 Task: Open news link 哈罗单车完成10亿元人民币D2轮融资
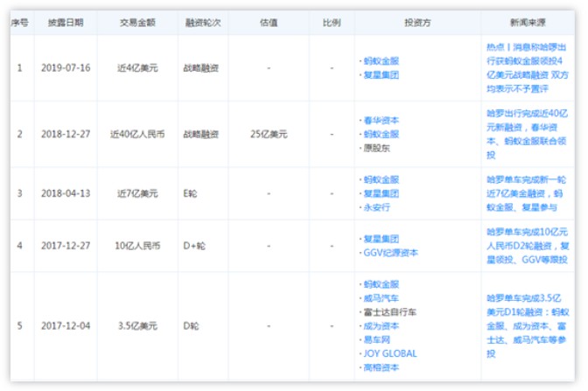[x=528, y=246]
